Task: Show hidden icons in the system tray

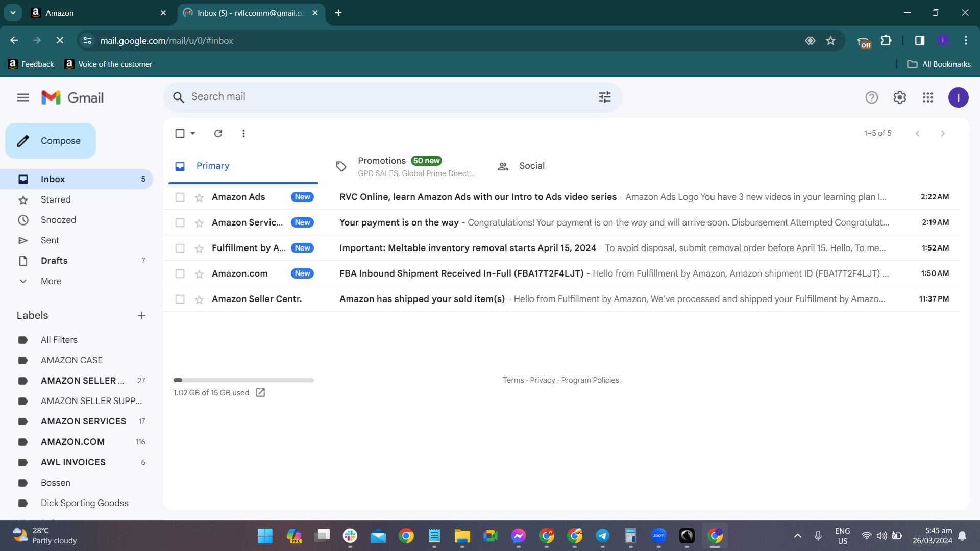Action: pos(798,536)
